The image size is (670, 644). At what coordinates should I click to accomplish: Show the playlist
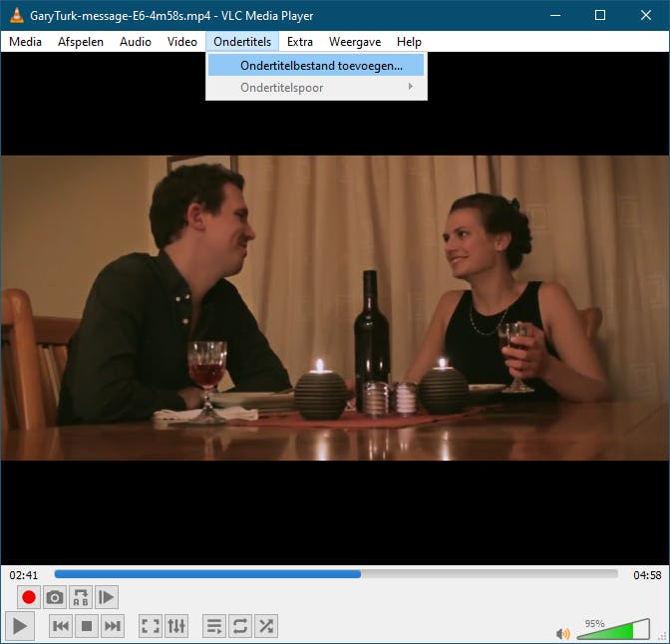click(214, 626)
